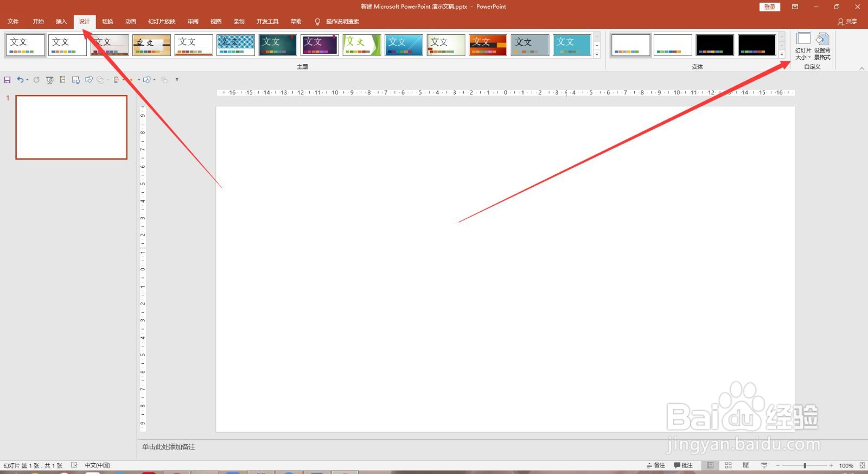The image size is (868, 474).
Task: Click 设置背景格式 (Format Background) button
Action: (x=822, y=46)
